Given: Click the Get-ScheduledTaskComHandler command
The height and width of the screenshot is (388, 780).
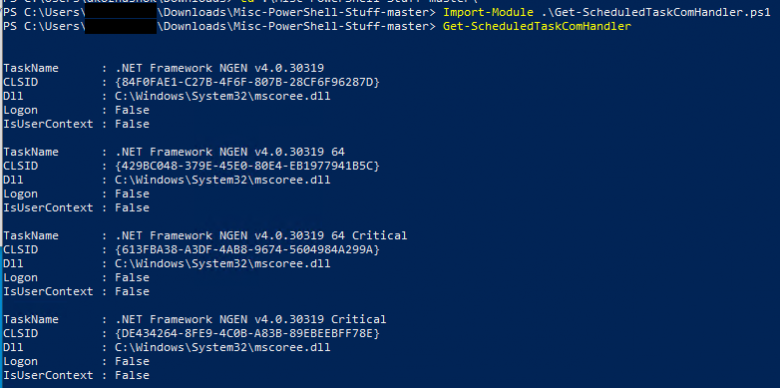Looking at the screenshot, I should coord(537,26).
